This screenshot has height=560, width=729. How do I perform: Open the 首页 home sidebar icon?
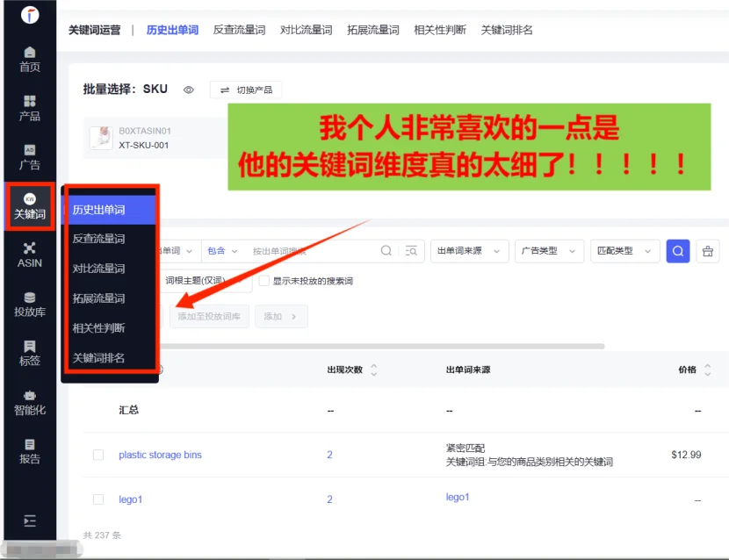coord(30,59)
